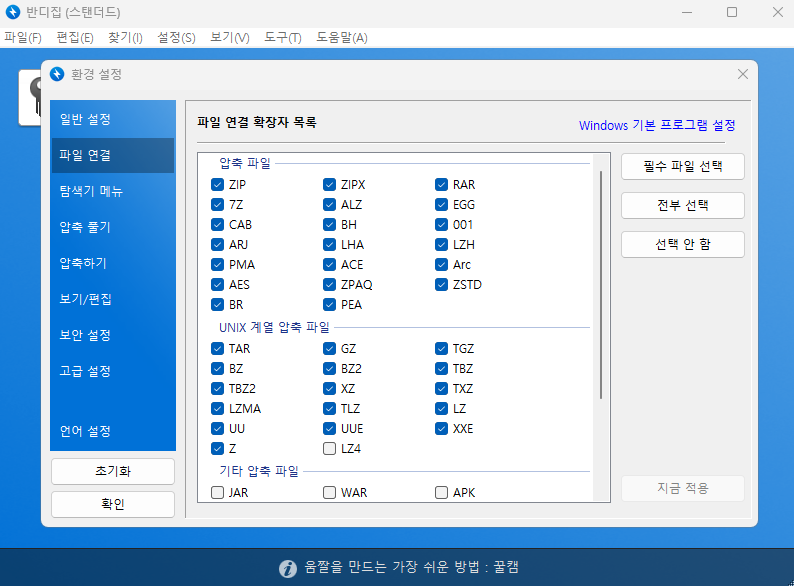This screenshot has width=794, height=586.
Task: Toggle the ALZ checkbox
Action: [x=329, y=205]
